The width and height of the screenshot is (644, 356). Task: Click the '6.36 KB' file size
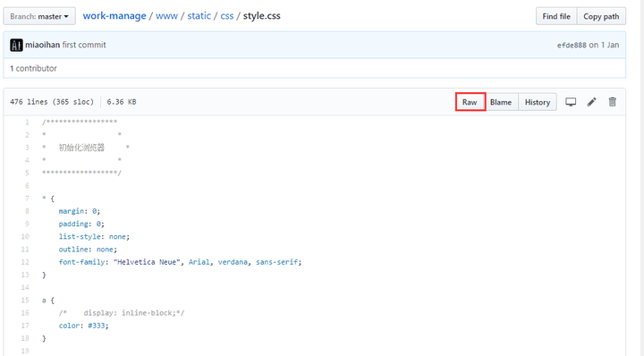(122, 102)
